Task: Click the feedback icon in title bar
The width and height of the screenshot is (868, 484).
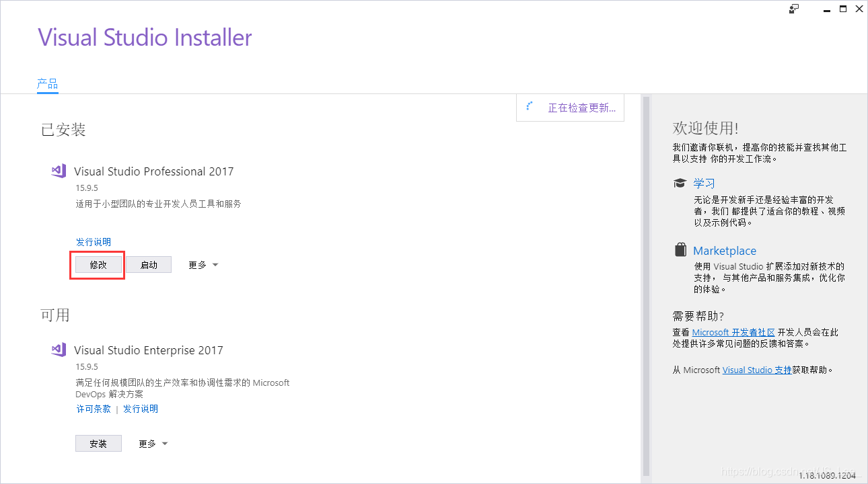Action: click(794, 9)
